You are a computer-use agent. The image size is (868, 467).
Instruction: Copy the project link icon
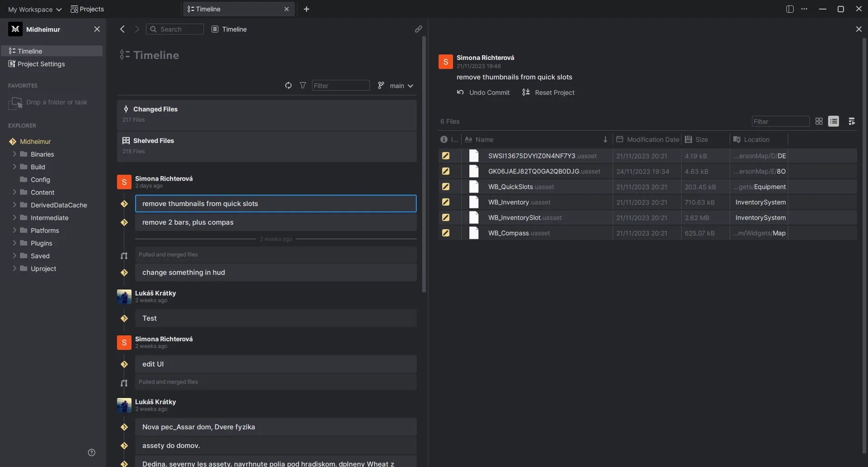coord(419,29)
